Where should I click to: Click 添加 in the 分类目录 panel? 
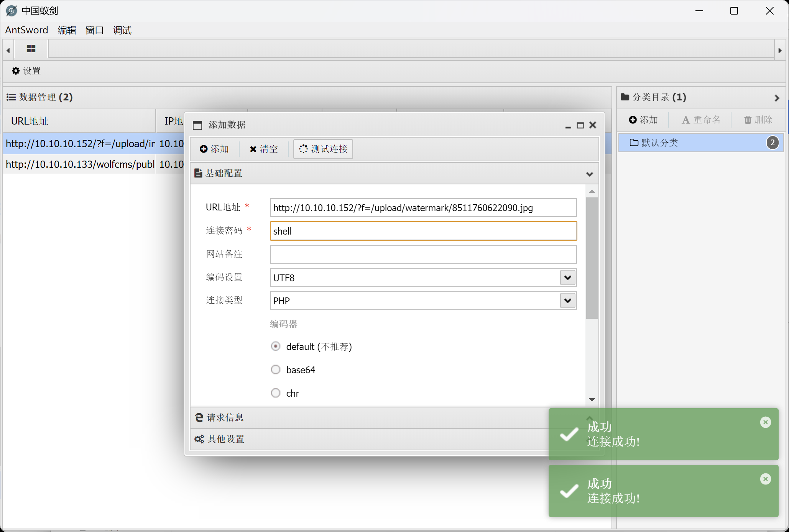point(643,120)
